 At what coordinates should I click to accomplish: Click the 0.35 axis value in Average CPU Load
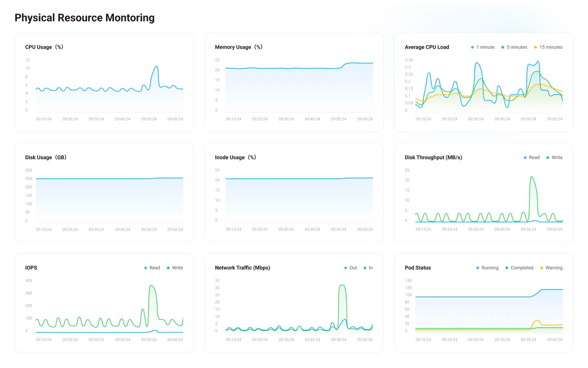click(409, 60)
